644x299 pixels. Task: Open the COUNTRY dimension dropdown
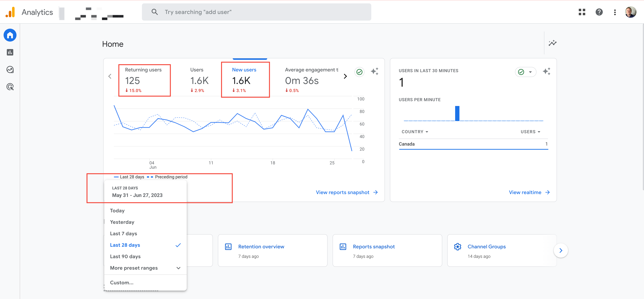coord(415,132)
